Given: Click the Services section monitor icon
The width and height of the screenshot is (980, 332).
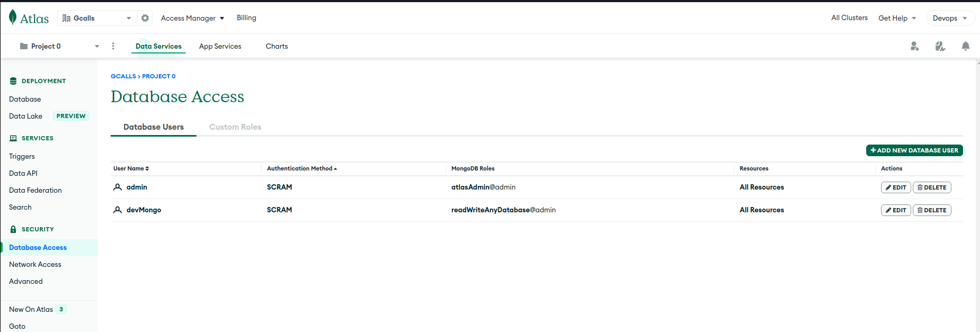Looking at the screenshot, I should tap(13, 138).
